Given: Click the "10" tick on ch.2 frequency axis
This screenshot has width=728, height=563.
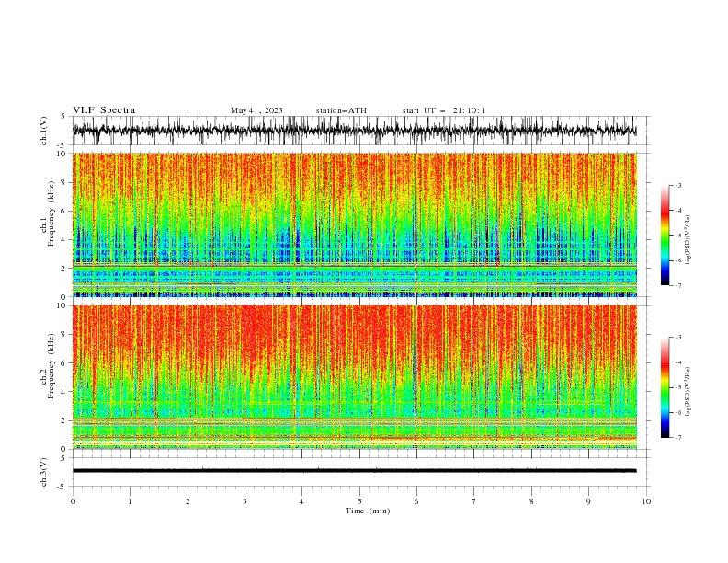Looking at the screenshot, I should [63, 305].
